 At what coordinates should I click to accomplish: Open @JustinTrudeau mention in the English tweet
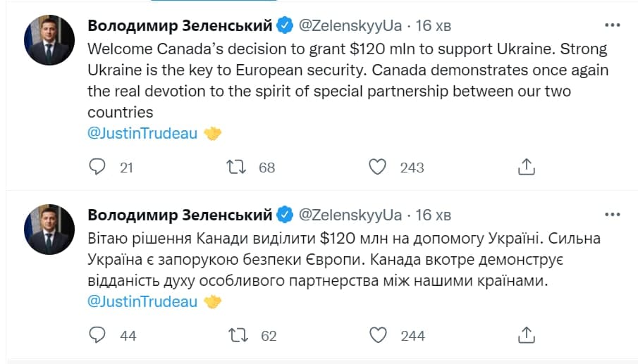coord(142,133)
